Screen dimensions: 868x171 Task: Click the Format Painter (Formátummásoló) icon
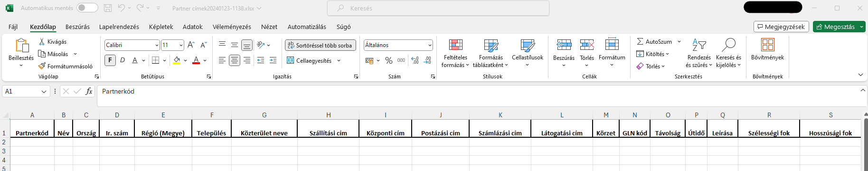[x=42, y=66]
